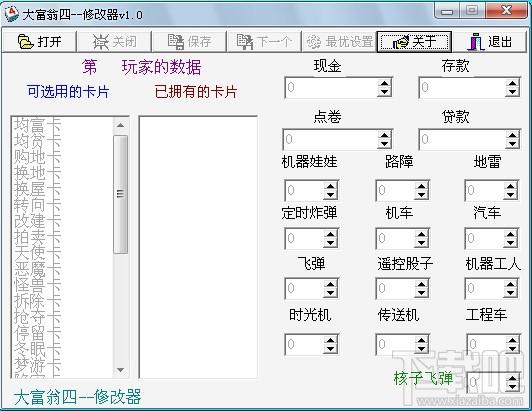Decrease 现金 value with down arrow
This screenshot has height=411, width=532.
tap(384, 92)
